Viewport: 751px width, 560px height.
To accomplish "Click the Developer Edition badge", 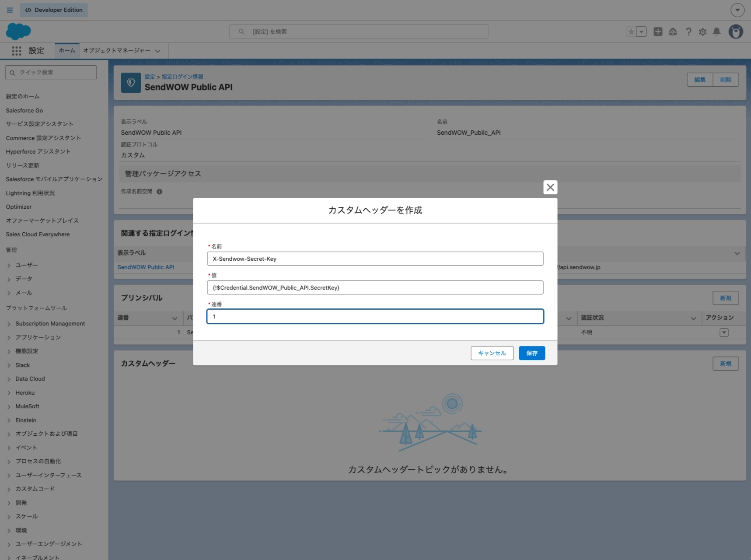I will click(x=54, y=10).
